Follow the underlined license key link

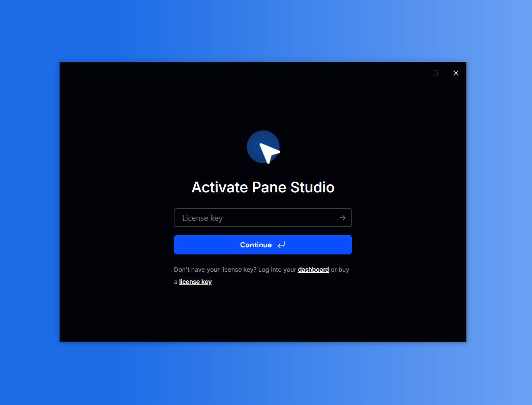click(x=195, y=282)
